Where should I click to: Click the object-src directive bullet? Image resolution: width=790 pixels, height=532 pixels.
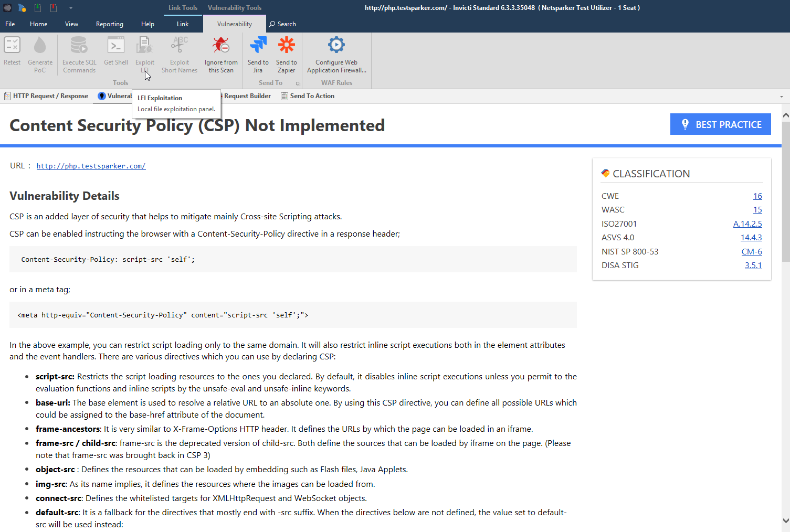(222, 470)
